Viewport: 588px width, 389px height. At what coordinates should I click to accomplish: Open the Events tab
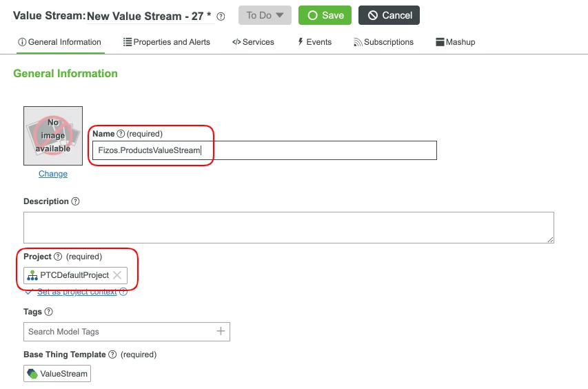coord(314,42)
